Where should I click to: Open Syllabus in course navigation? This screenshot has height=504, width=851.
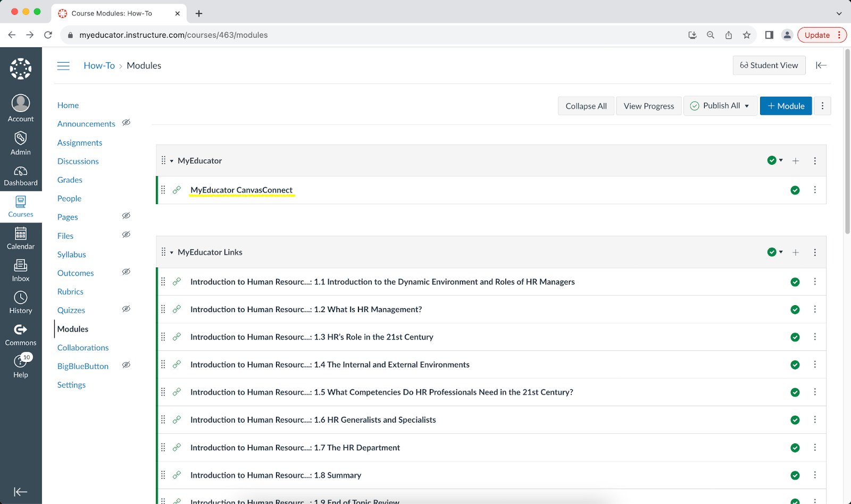pos(72,254)
